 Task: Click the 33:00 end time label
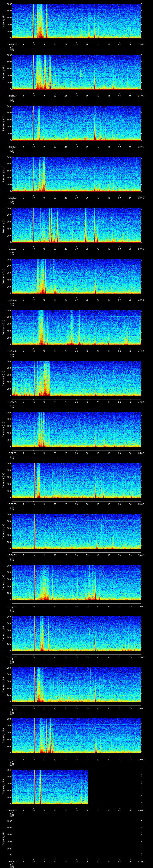click(x=141, y=453)
